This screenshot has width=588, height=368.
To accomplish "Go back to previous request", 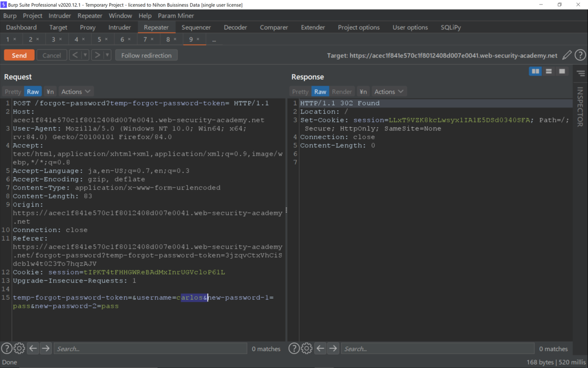I will (75, 55).
